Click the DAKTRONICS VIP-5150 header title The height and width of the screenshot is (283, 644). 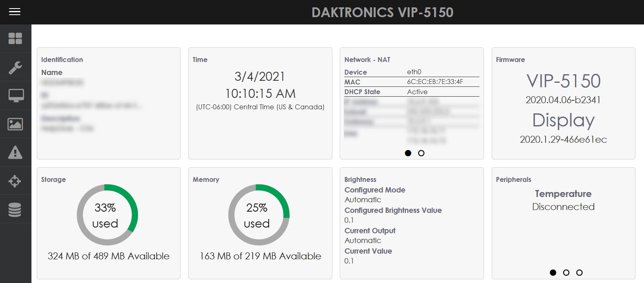click(382, 12)
